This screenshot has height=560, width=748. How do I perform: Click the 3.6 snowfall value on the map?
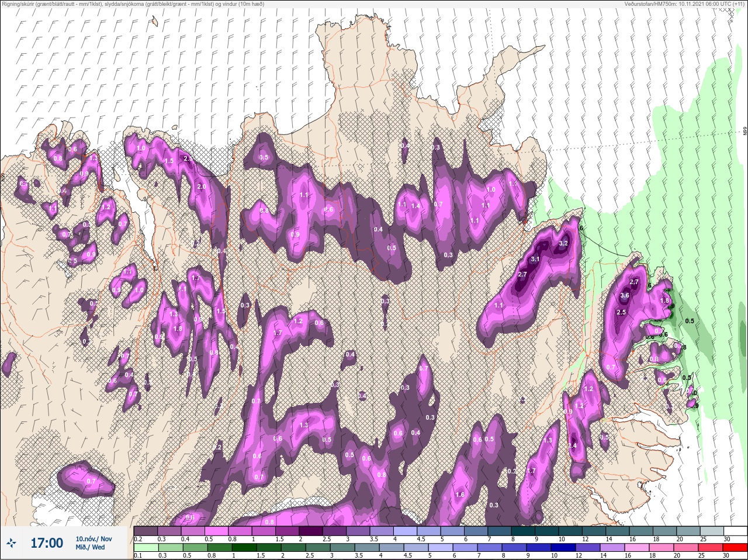tap(624, 296)
